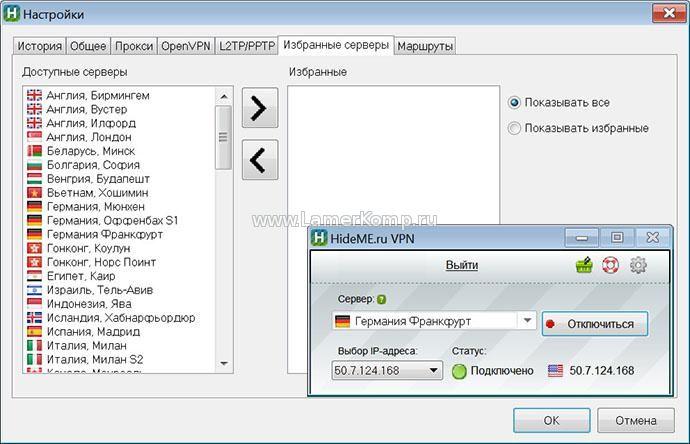
Task: Click the flag icon of Индонезия, Ява
Action: coord(34,304)
